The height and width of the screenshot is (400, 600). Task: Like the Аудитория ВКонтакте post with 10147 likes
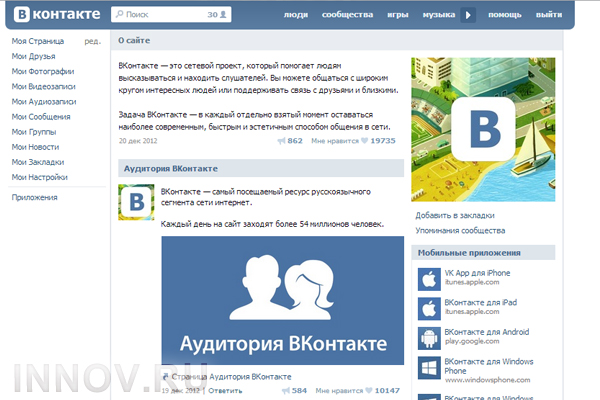364,390
